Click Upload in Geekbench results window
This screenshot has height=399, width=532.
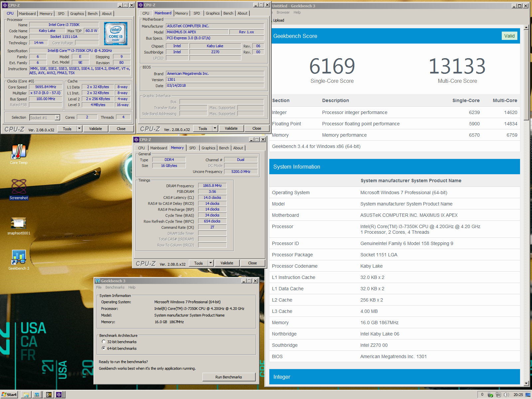[x=279, y=20]
